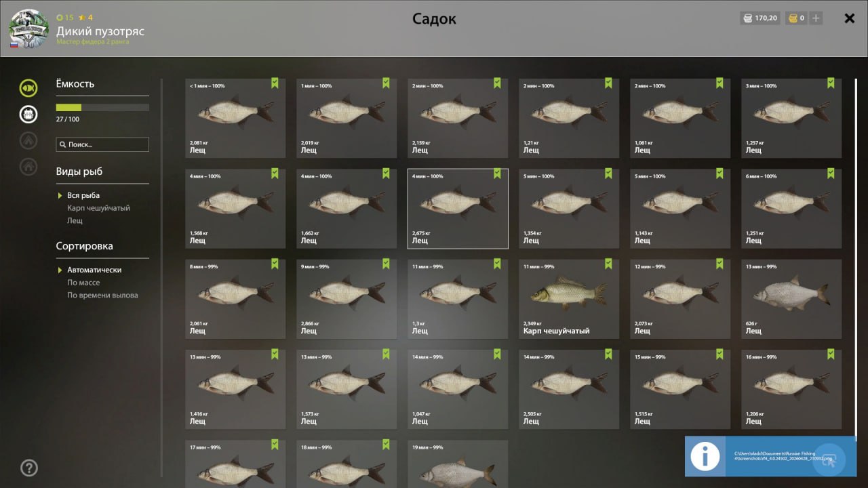
Task: Filter by Карп чешуйчатый species
Action: click(98, 208)
